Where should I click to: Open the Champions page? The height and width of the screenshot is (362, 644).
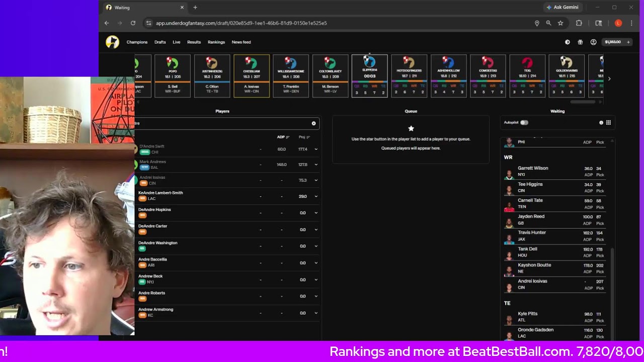point(137,42)
